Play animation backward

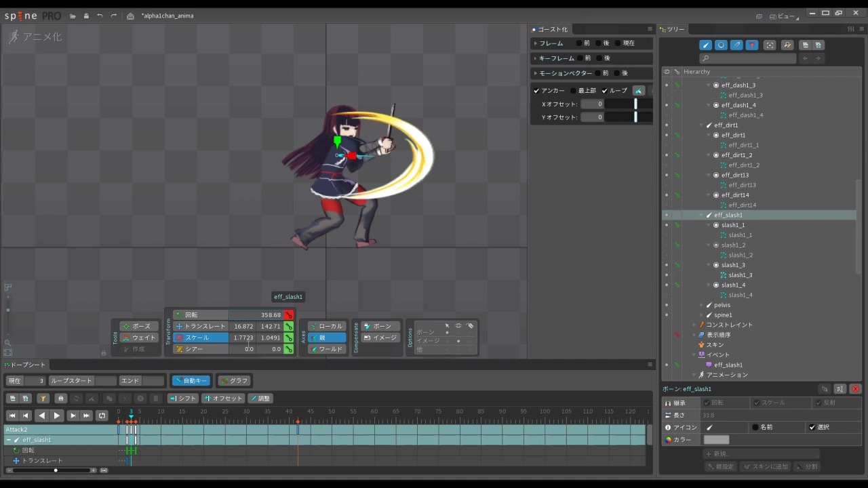[42, 415]
